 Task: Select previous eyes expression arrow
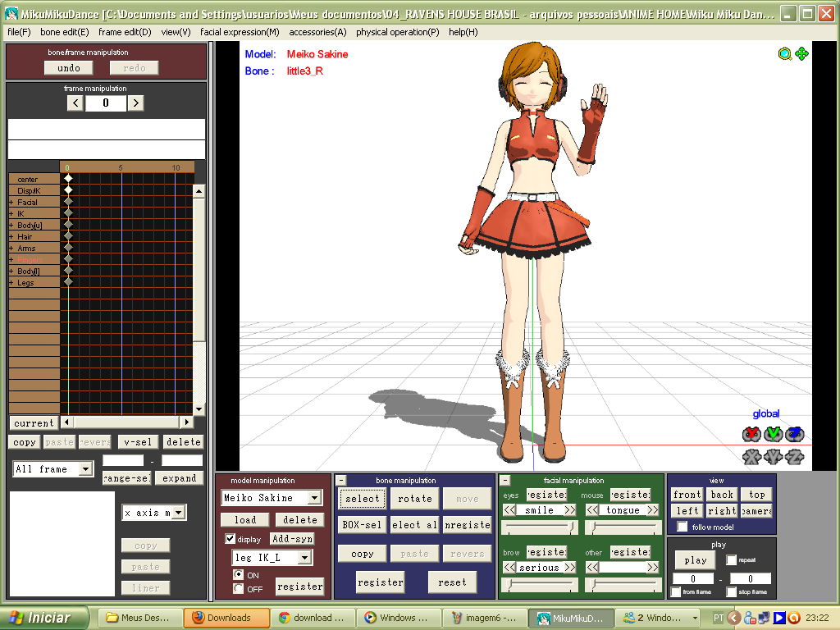click(x=509, y=510)
